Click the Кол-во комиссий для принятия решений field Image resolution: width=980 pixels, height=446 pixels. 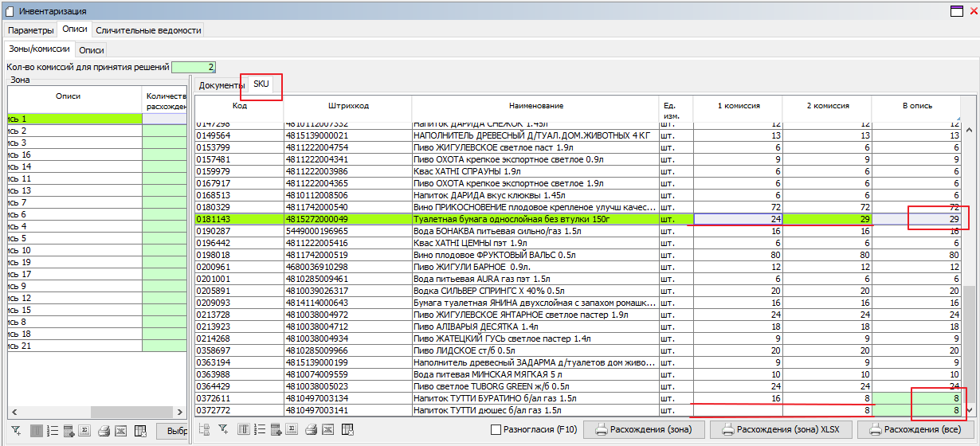tap(194, 68)
